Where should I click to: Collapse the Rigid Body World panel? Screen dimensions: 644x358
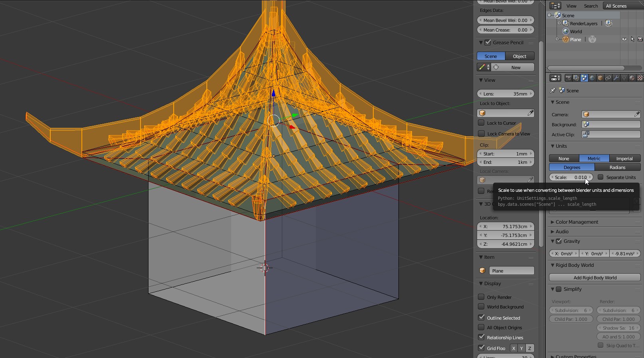click(x=553, y=265)
